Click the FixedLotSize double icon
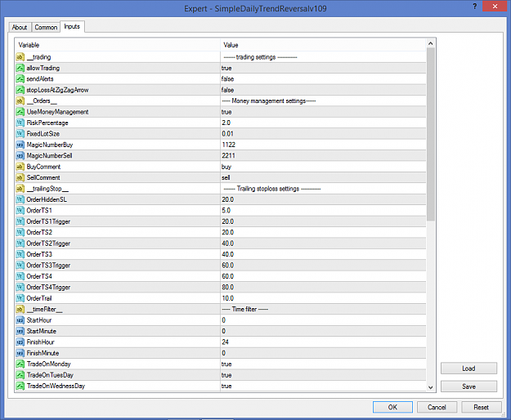This screenshot has height=420, width=511. pyautogui.click(x=20, y=134)
